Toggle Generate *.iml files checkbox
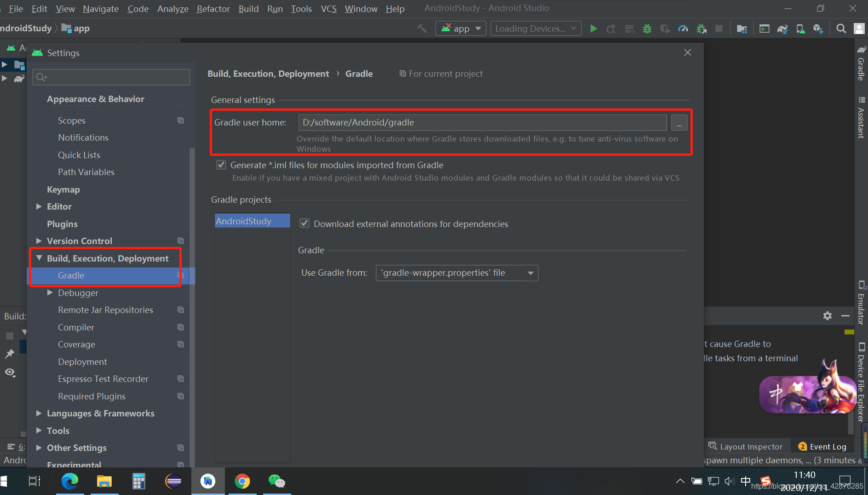868x495 pixels. point(221,165)
